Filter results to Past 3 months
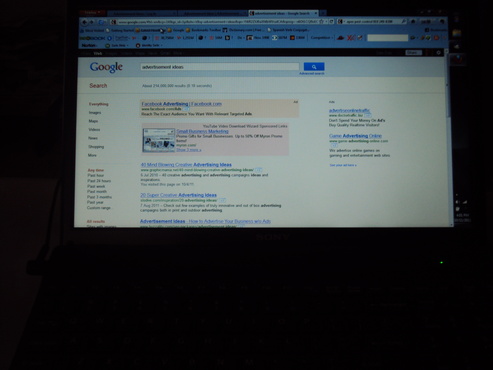493x370 pixels. pos(99,197)
